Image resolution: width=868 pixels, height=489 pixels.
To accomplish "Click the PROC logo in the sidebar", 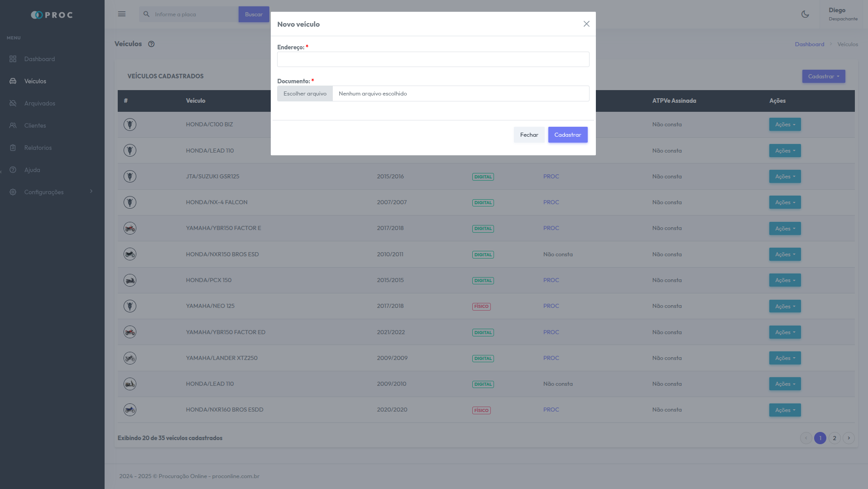I will 52,15.
